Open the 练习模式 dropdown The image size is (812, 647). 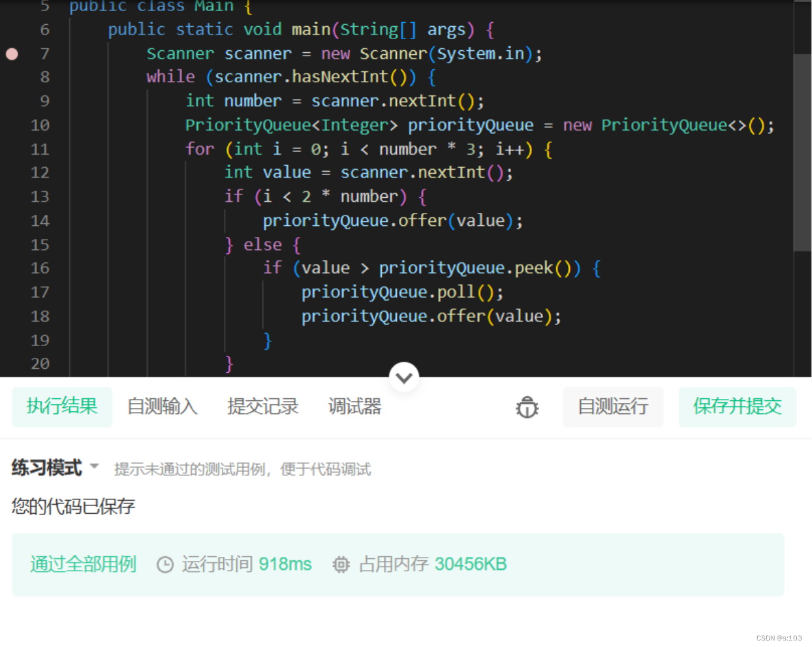[55, 467]
